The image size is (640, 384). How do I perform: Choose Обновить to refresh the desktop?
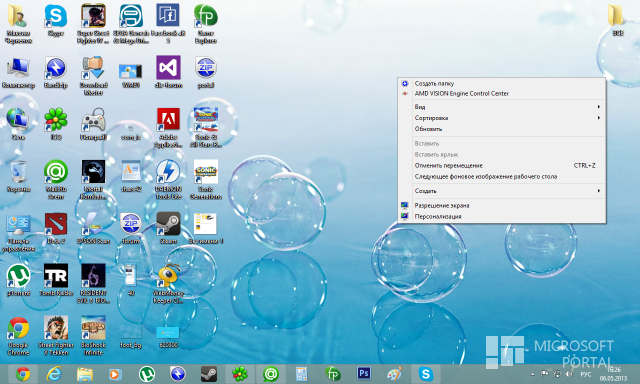tap(502, 129)
